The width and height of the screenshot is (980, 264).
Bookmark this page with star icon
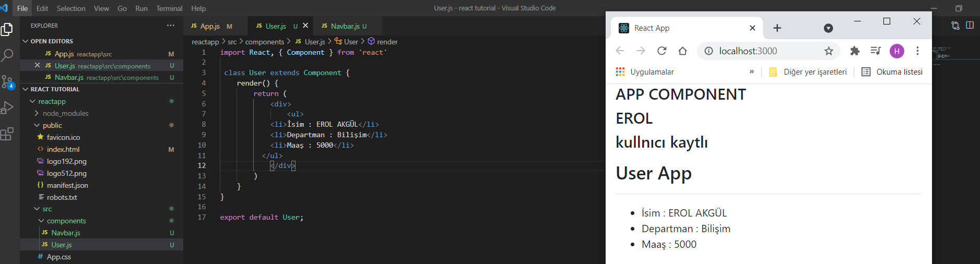(829, 51)
